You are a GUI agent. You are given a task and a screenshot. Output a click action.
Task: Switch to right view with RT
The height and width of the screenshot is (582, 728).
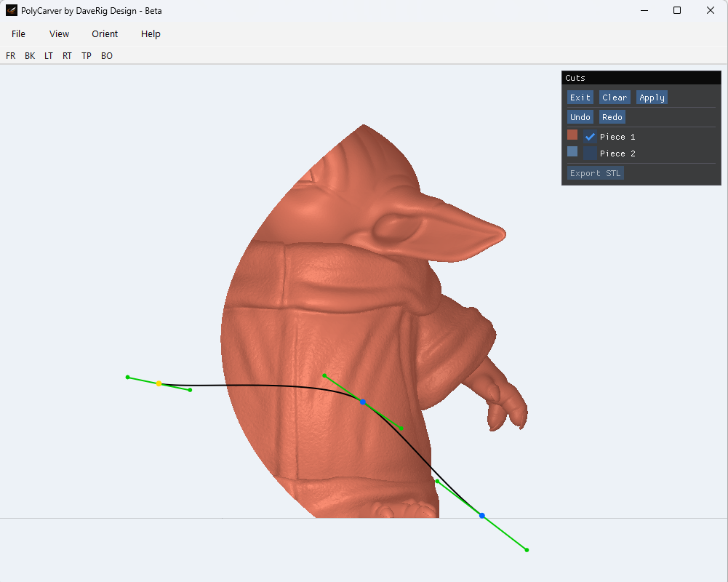click(67, 56)
